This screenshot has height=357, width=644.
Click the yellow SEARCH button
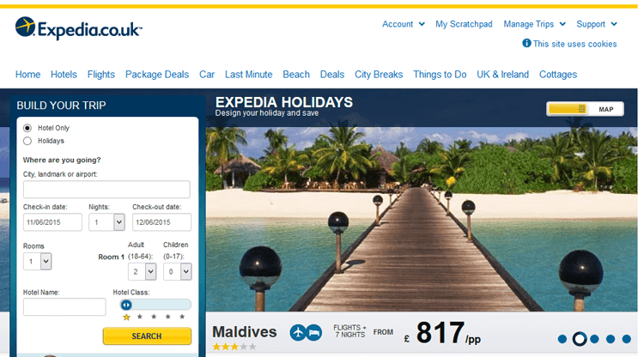coord(147,336)
